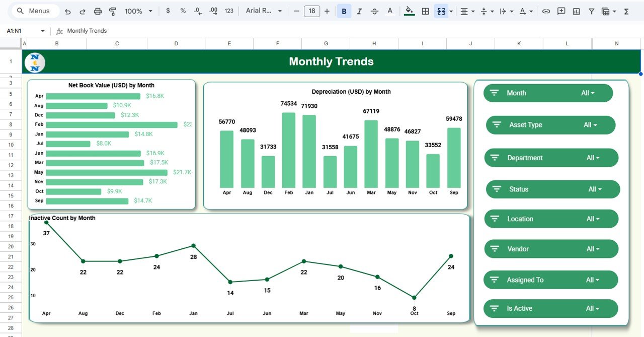Screen dimensions: 644x337
Task: Insert a link with the link icon
Action: click(x=546, y=11)
